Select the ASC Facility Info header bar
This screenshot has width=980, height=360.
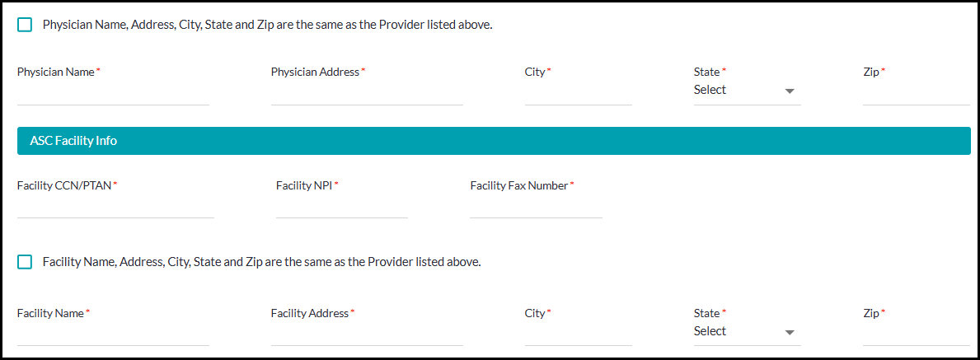tap(494, 141)
